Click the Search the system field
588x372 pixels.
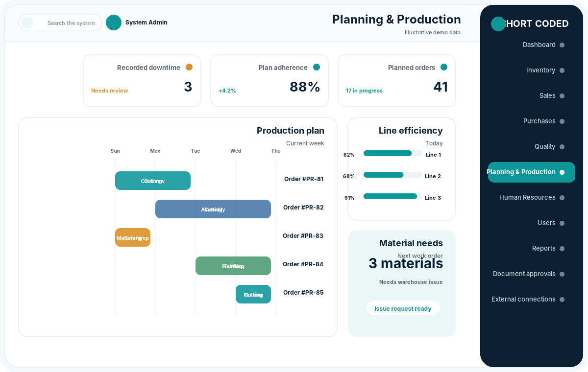click(60, 23)
